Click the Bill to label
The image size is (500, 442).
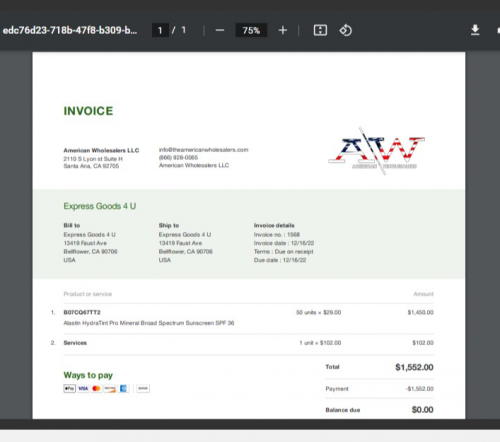pyautogui.click(x=72, y=225)
